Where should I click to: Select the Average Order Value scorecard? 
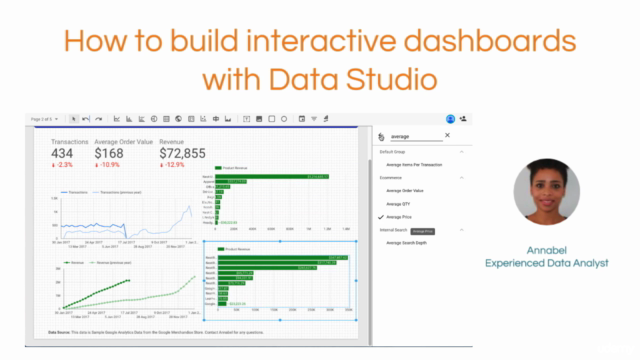(123, 153)
